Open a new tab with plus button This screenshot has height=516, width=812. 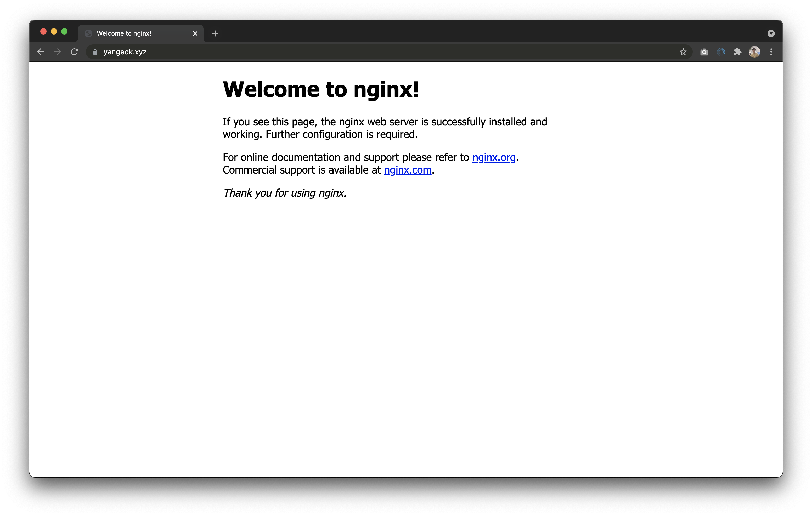point(215,33)
